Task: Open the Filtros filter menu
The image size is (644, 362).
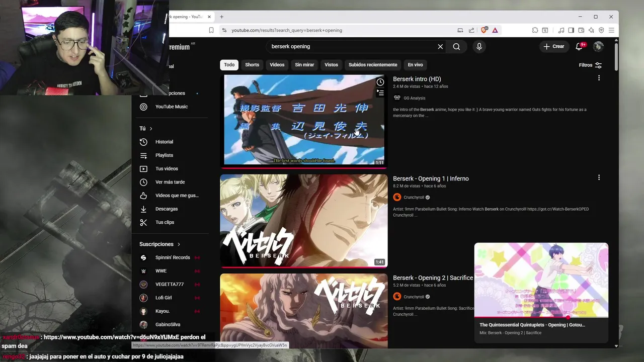Action: coord(590,65)
